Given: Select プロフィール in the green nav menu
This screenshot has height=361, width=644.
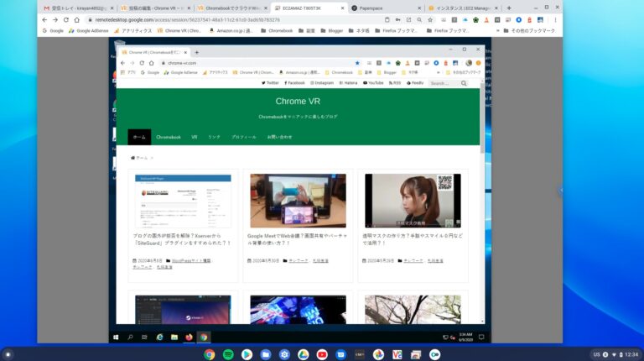Looking at the screenshot, I should (243, 137).
